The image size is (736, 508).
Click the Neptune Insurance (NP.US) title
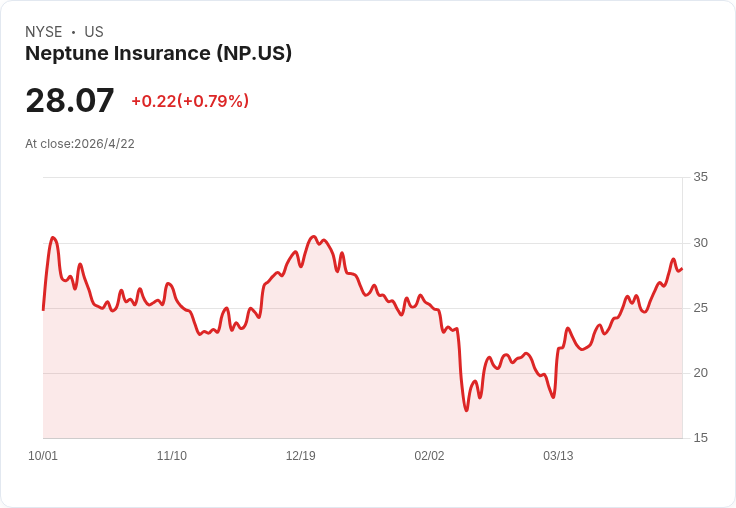point(158,53)
